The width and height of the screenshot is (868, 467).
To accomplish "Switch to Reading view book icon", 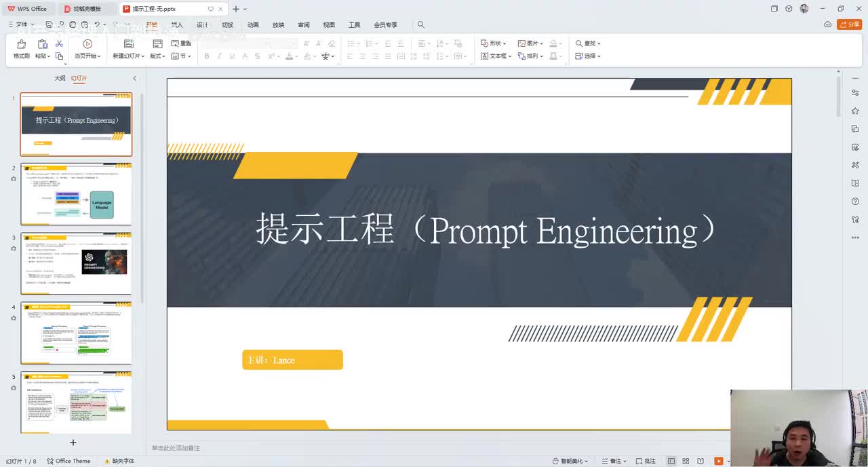I will pyautogui.click(x=701, y=461).
